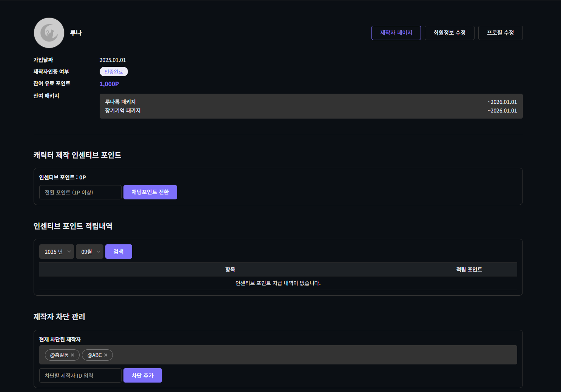Open the 제작자 페이지 button
Viewport: 561px width, 392px height.
pos(396,33)
